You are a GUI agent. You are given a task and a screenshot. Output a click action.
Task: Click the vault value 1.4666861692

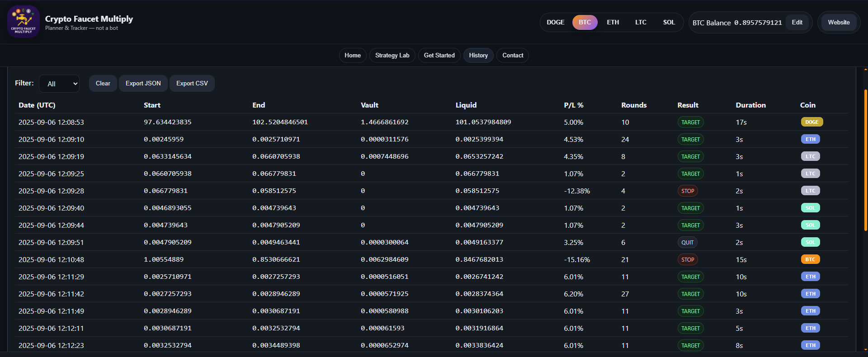pyautogui.click(x=385, y=122)
